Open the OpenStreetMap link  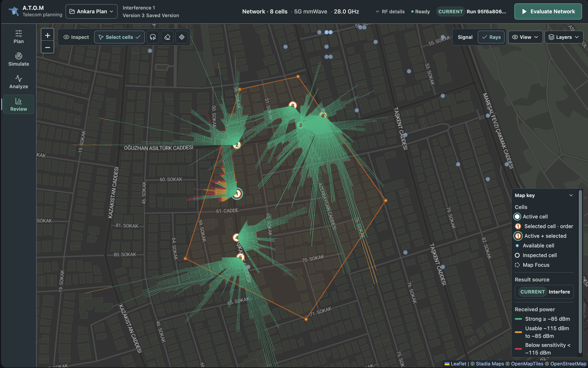[x=568, y=364]
